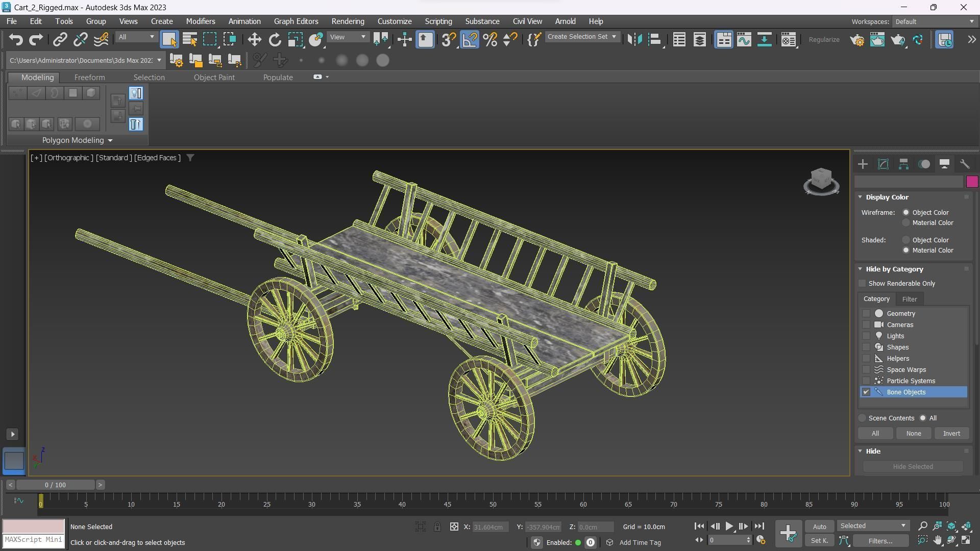Open the Key Mode toggle icon

click(699, 540)
